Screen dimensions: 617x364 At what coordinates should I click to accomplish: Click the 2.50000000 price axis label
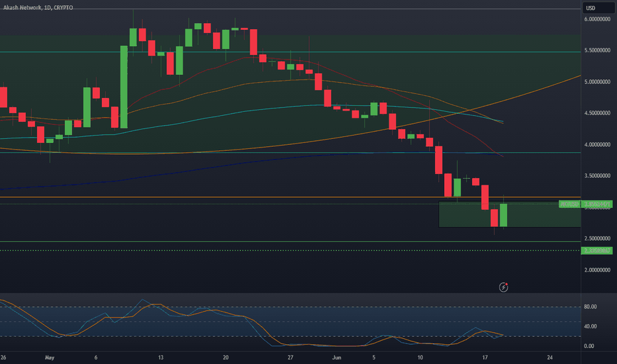coord(597,238)
